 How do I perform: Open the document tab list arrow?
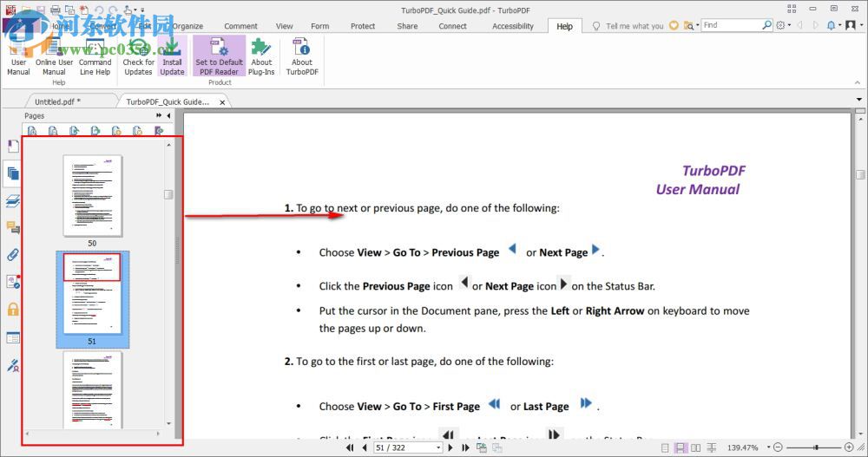coord(859,100)
